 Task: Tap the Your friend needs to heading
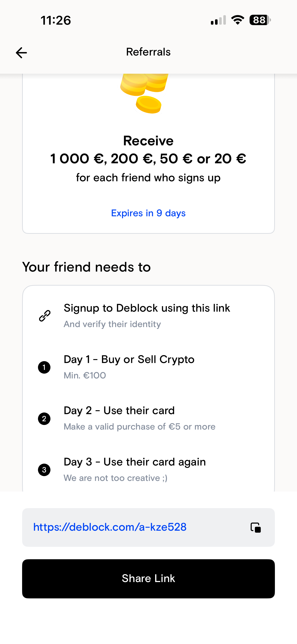click(x=87, y=267)
